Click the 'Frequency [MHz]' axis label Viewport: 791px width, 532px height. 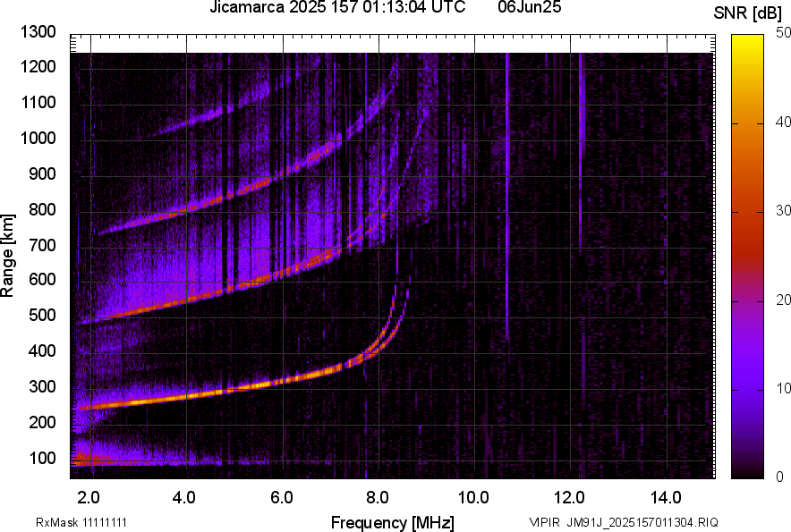click(393, 522)
